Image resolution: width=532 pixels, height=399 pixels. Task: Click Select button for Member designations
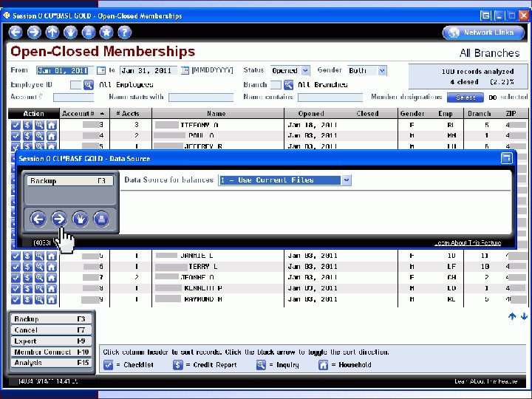click(x=465, y=98)
